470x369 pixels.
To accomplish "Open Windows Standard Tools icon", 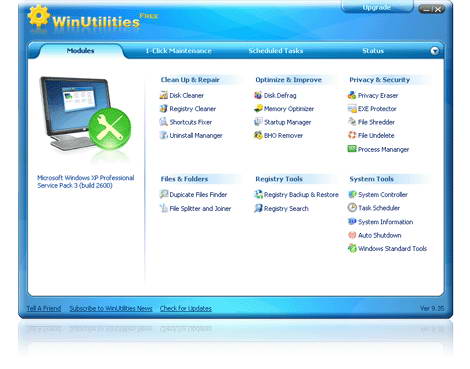I will pyautogui.click(x=352, y=248).
